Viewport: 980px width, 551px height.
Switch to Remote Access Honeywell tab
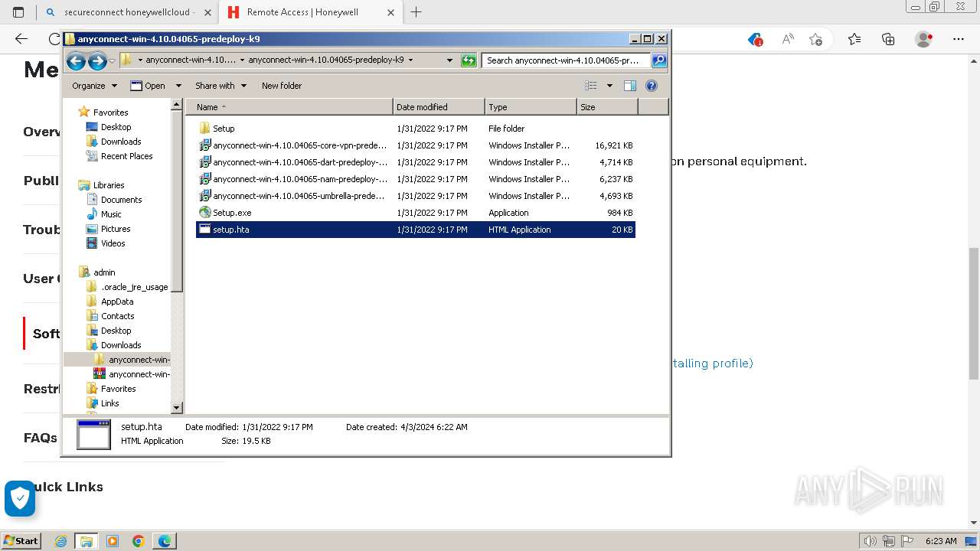point(311,12)
